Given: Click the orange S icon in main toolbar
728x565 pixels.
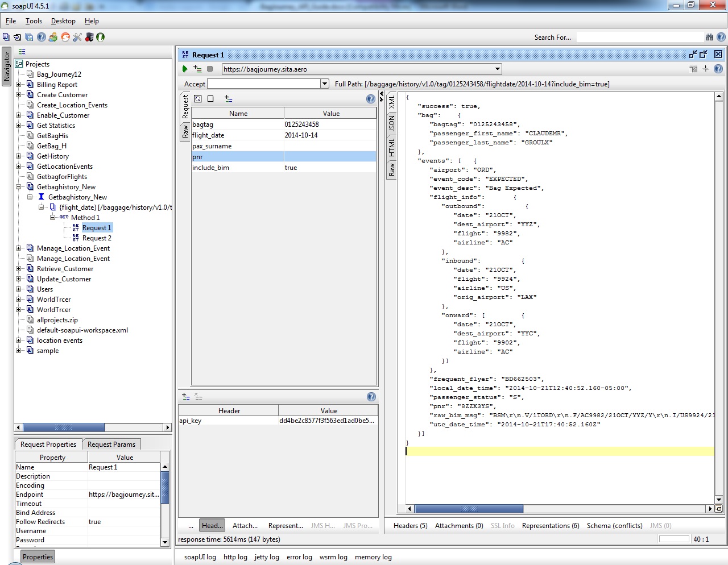Looking at the screenshot, I should [65, 37].
